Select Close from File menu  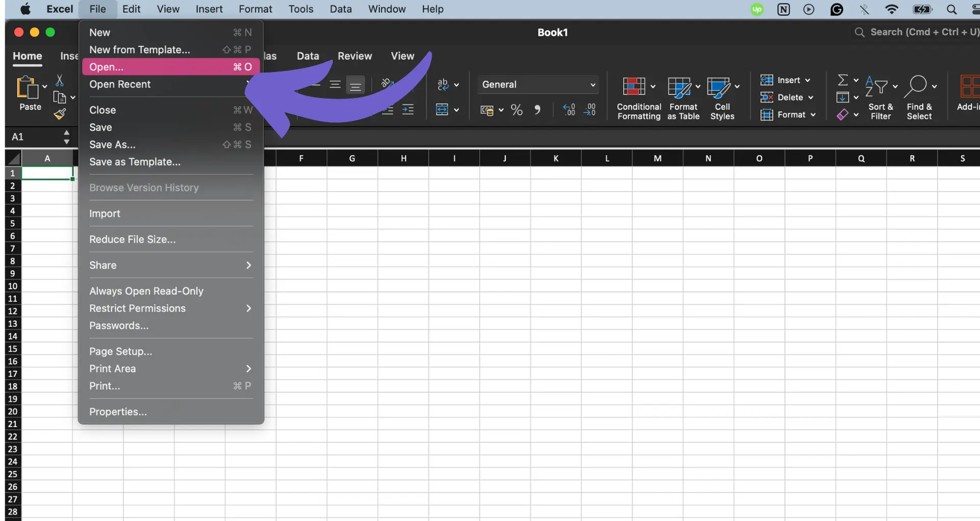tap(171, 110)
